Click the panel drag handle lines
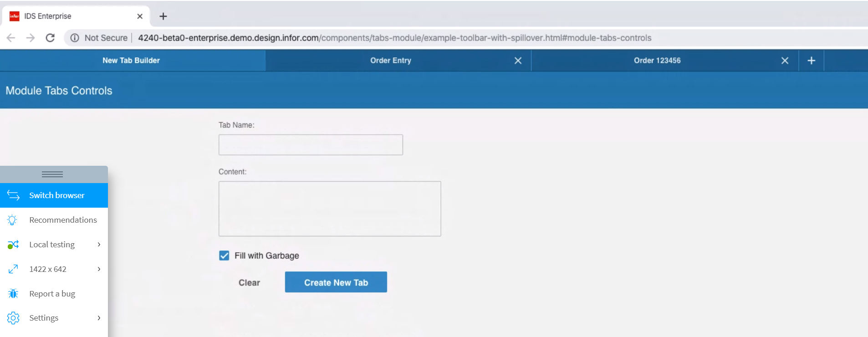Viewport: 868px width, 337px height. point(52,174)
